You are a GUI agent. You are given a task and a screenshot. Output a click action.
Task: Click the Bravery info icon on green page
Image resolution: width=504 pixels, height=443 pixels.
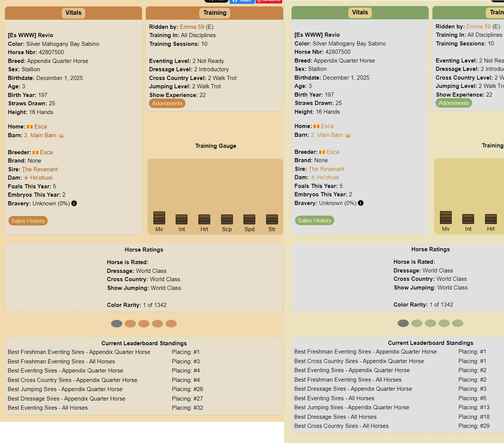coord(361,203)
